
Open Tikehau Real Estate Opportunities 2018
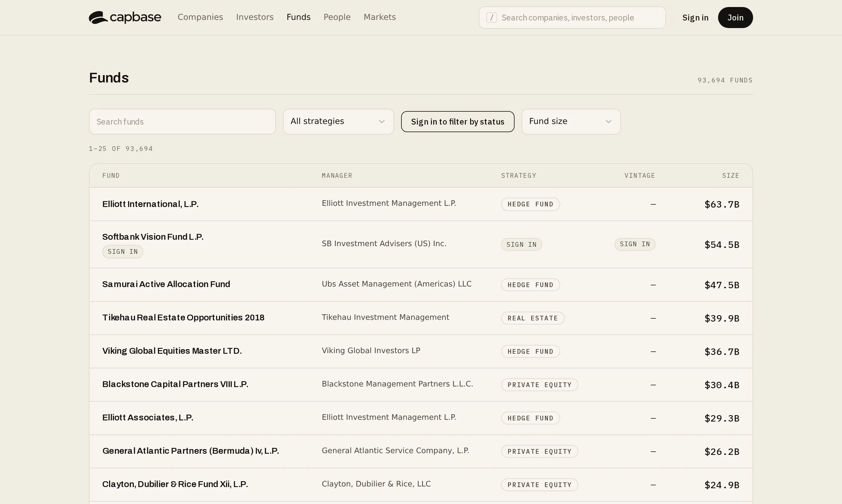click(183, 317)
